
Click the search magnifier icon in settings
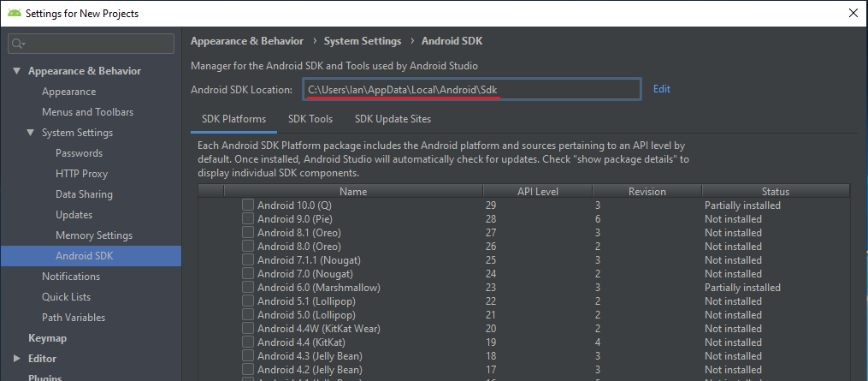(x=18, y=44)
